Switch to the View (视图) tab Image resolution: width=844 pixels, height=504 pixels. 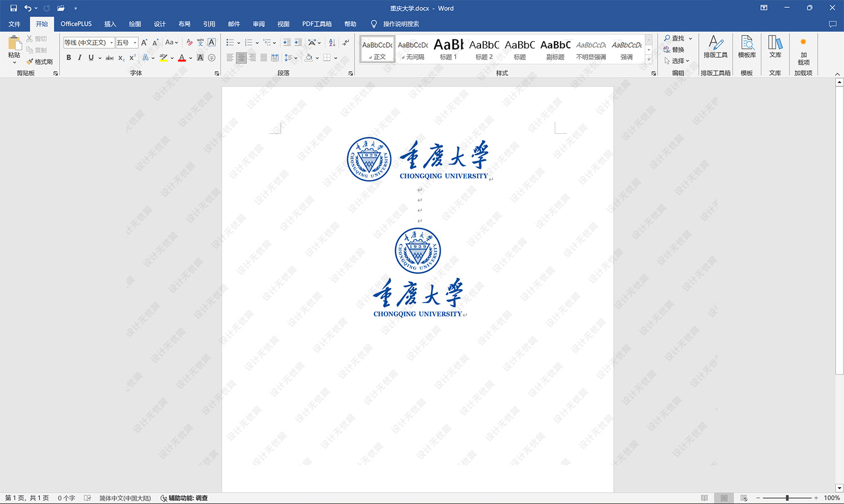[x=284, y=24]
